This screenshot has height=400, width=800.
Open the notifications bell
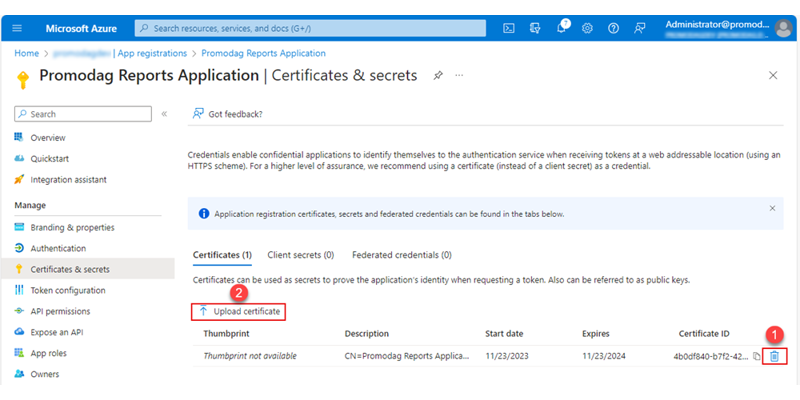[x=561, y=29]
